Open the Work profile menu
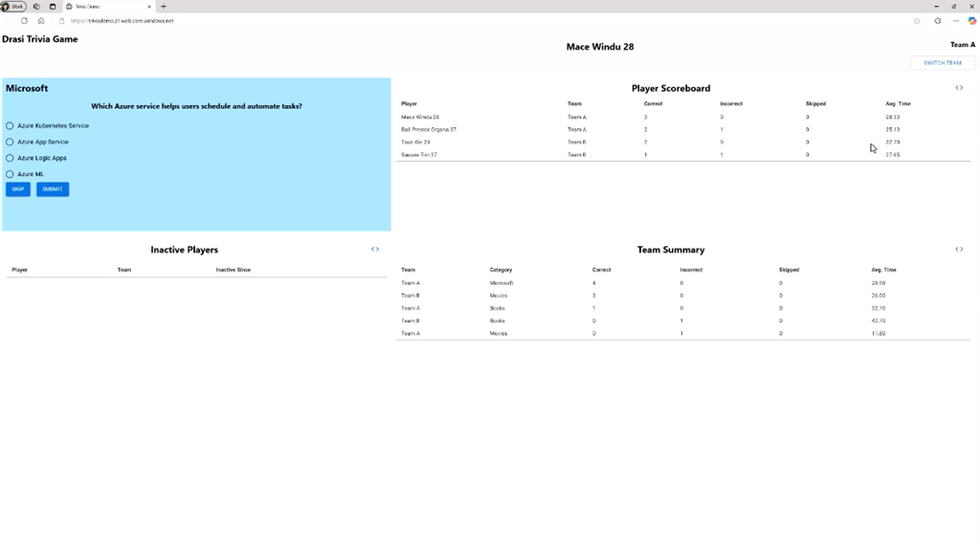Image resolution: width=980 pixels, height=550 pixels. click(x=13, y=7)
